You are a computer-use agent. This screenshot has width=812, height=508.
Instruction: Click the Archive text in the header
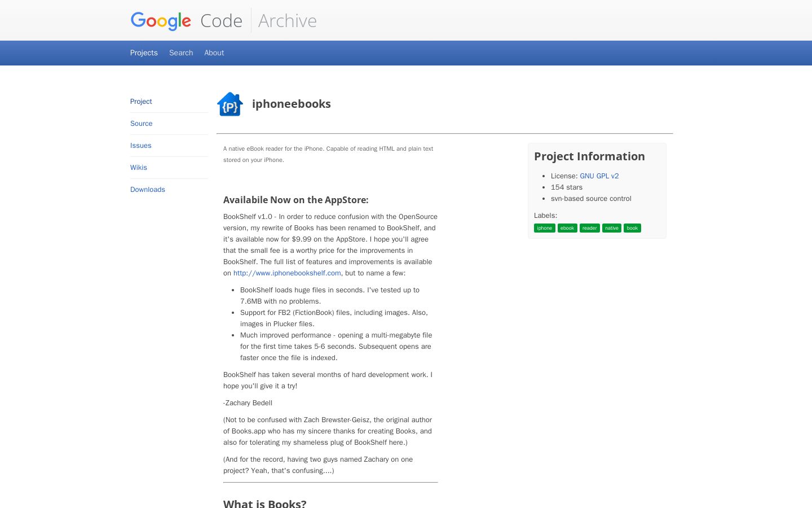[288, 21]
